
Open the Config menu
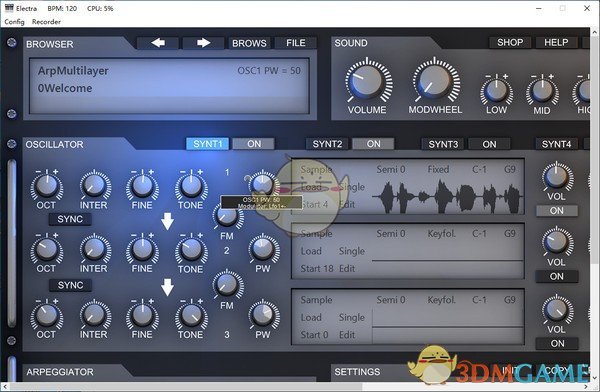[x=15, y=22]
